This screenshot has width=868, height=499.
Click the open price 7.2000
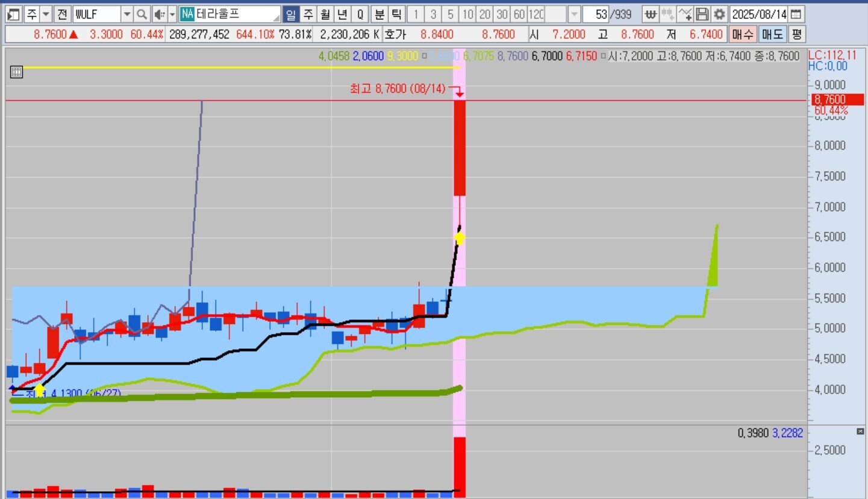(570, 34)
